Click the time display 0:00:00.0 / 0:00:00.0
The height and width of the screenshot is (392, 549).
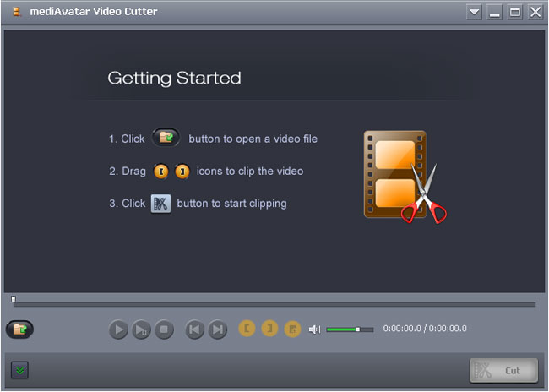click(x=425, y=329)
